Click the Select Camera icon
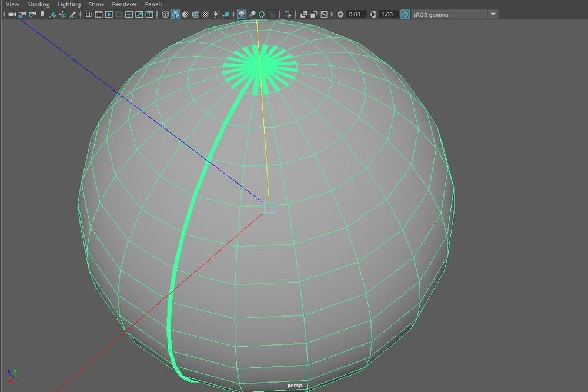 click(x=12, y=14)
